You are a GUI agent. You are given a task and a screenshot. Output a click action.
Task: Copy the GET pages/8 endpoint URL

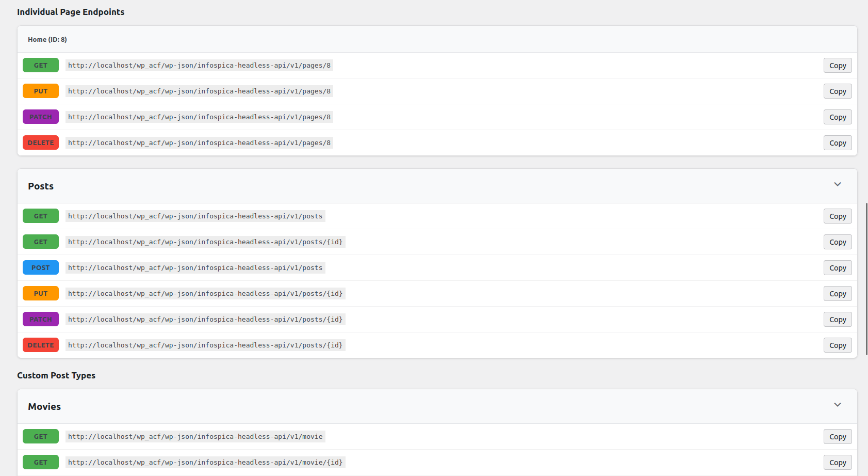point(838,65)
